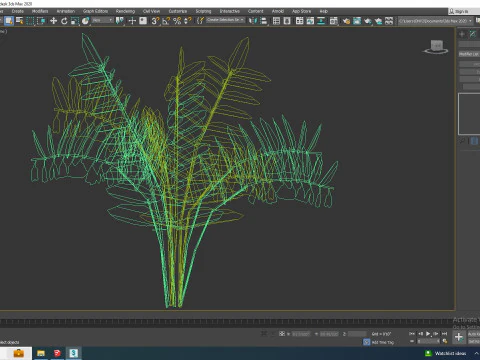Toggle Window/Crossing selection mode
The image size is (480, 360).
[41, 21]
